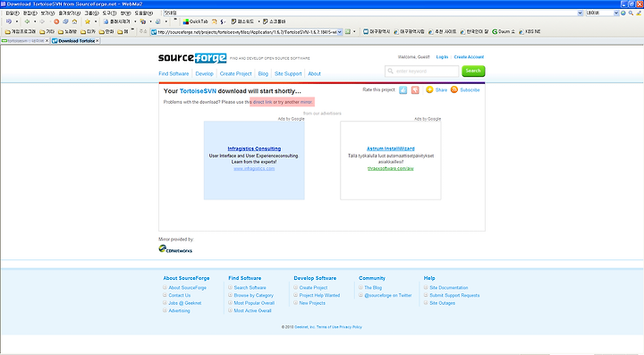The height and width of the screenshot is (355, 644).
Task: Click the top browser search text field
Action: [369, 13]
